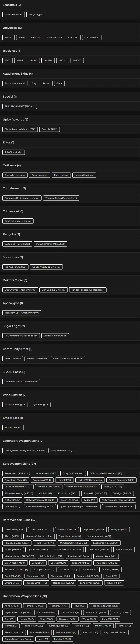
Task: Select the Cold War-USA universal skin
Action: tap(54, 37)
